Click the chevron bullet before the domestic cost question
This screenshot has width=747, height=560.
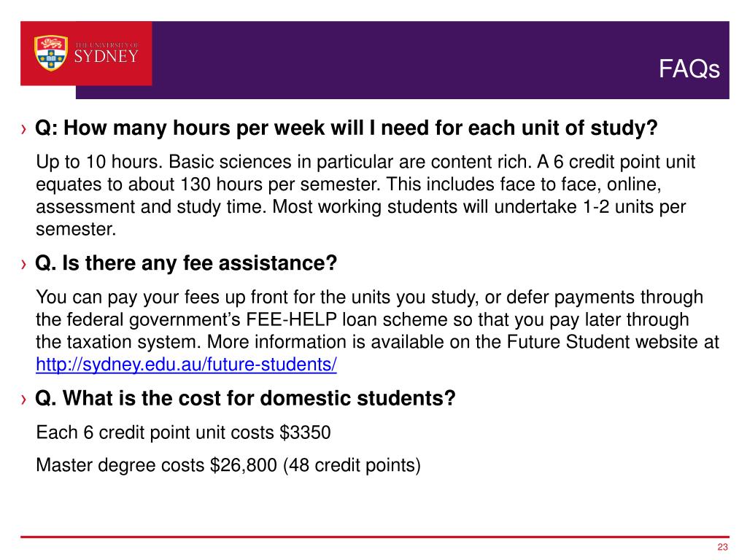tap(25, 400)
